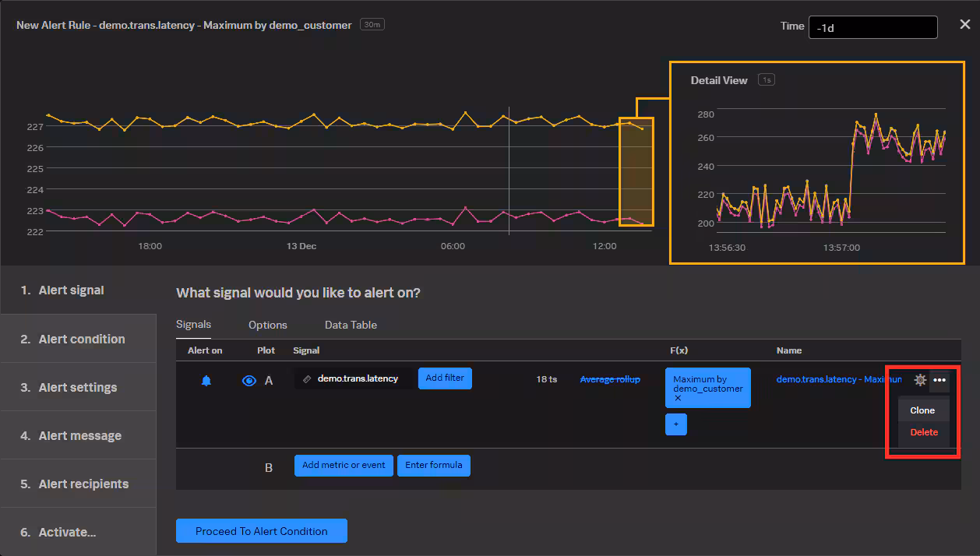Choose Delete in the plot actions menu
The image size is (980, 556).
pyautogui.click(x=924, y=432)
